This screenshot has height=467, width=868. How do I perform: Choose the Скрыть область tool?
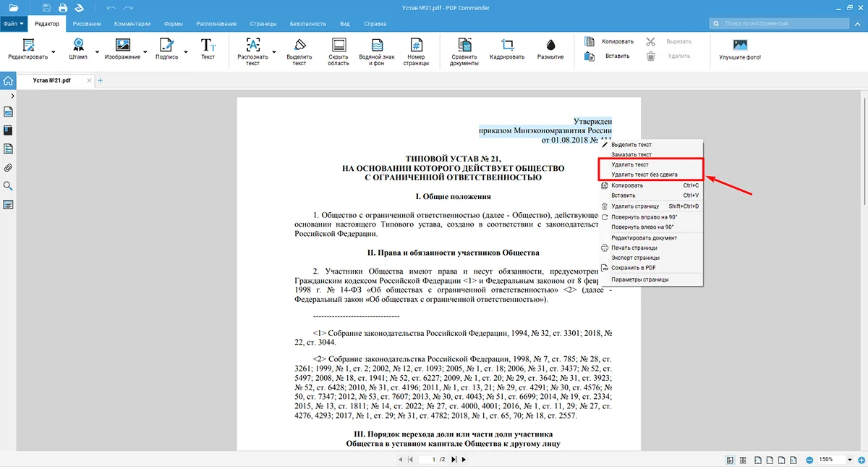(x=339, y=51)
